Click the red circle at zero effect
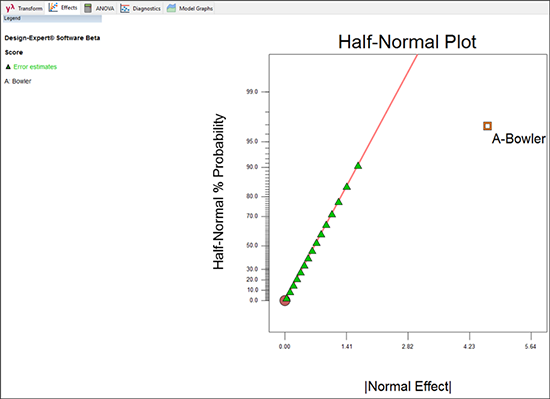The image size is (550, 399). click(284, 300)
